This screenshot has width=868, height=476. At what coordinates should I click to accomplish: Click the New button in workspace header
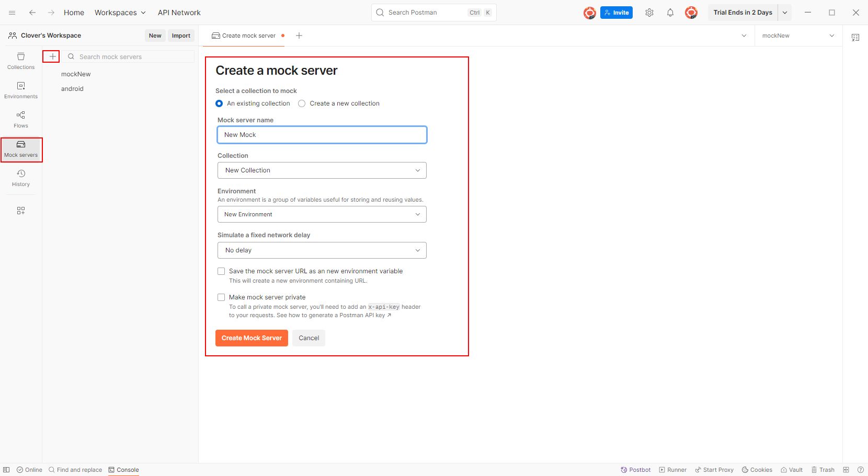155,36
